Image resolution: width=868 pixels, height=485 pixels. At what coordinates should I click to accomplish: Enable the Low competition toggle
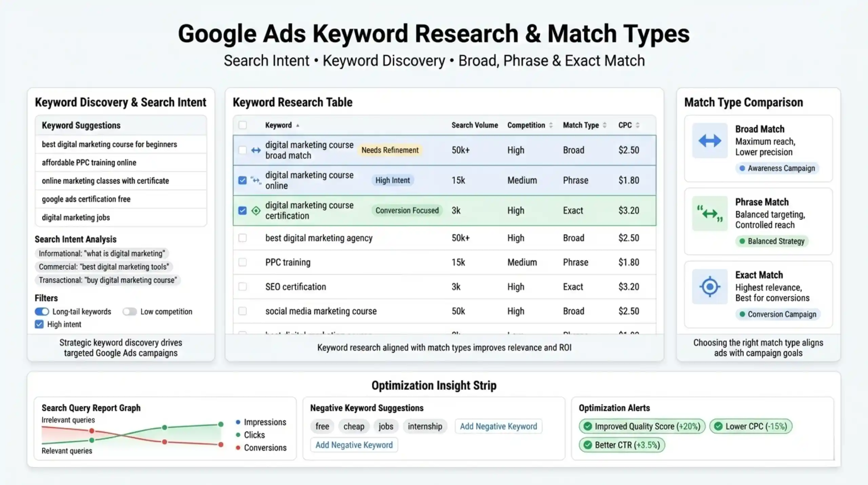[x=130, y=312]
